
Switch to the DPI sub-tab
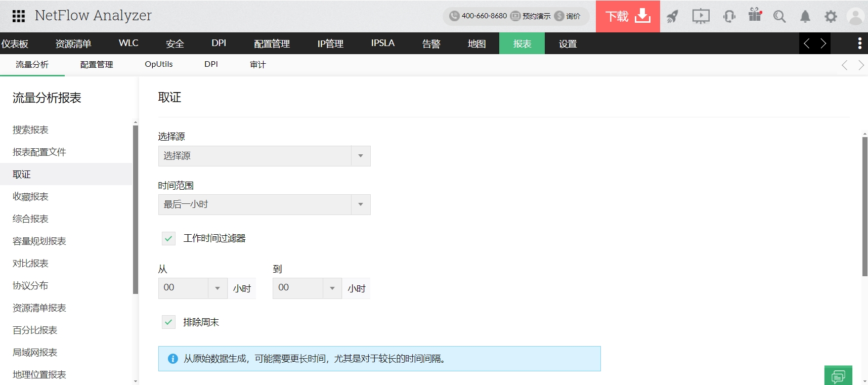coord(211,65)
